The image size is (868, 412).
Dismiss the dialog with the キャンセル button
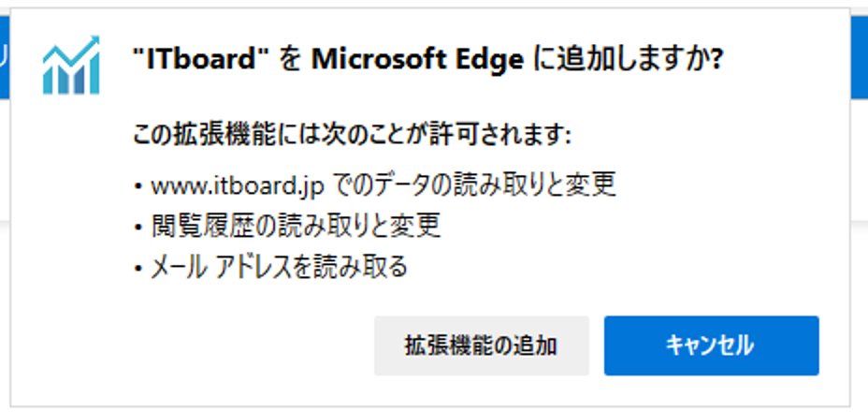(x=712, y=346)
